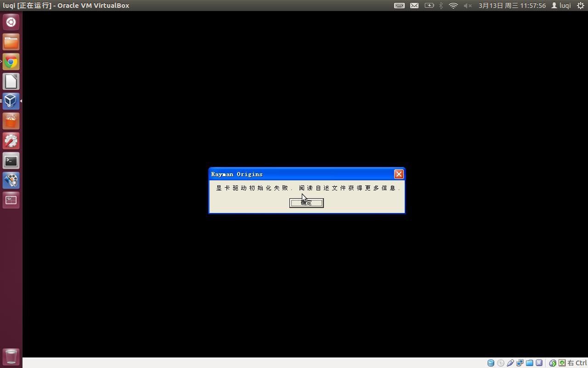Open the Terminal from the launcher

tap(11, 161)
